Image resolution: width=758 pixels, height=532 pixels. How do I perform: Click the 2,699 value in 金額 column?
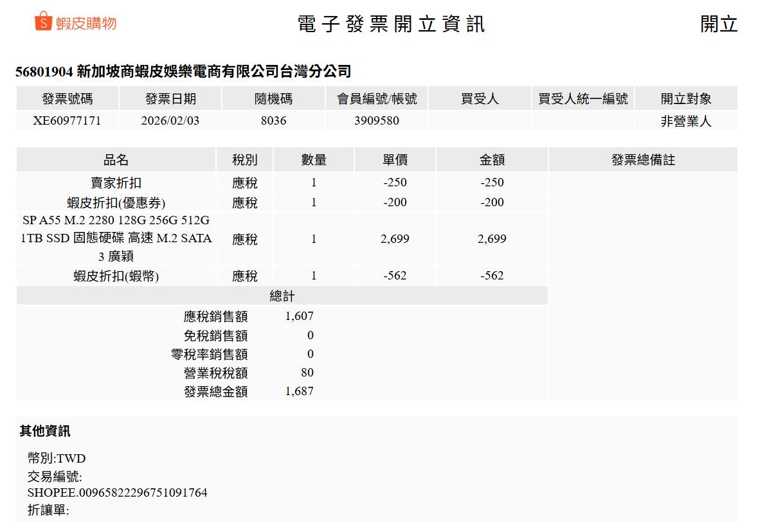(x=492, y=239)
